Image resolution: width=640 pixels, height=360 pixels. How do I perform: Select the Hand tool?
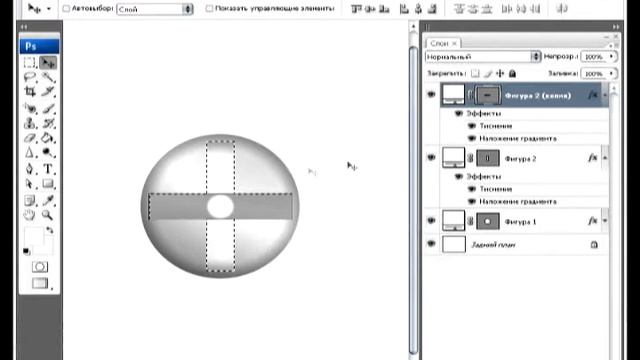(29, 215)
